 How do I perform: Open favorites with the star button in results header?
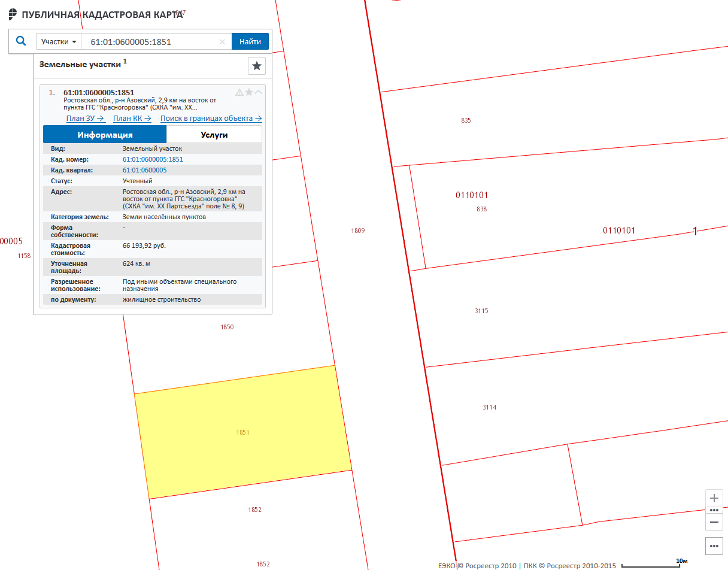click(257, 66)
